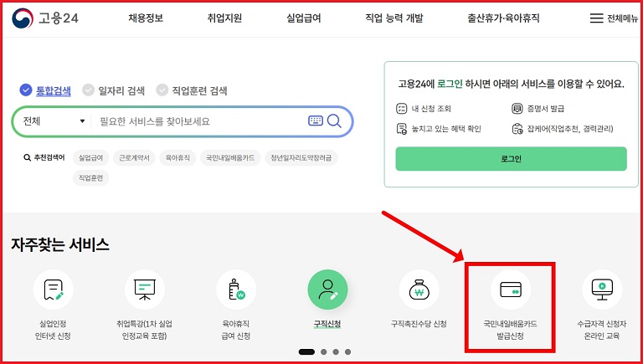Image resolution: width=643 pixels, height=364 pixels.
Task: Open the 채용정보 menu
Action: (x=146, y=18)
